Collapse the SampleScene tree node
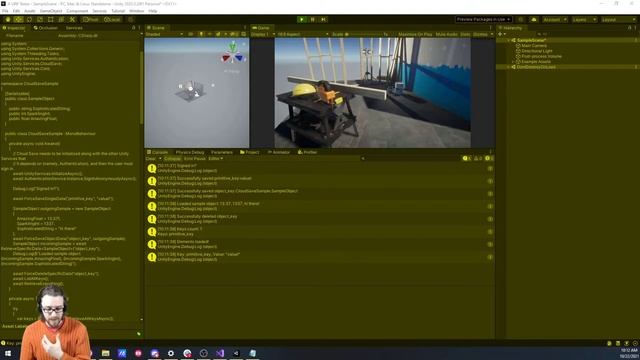The height and width of the screenshot is (360, 640). click(x=509, y=40)
